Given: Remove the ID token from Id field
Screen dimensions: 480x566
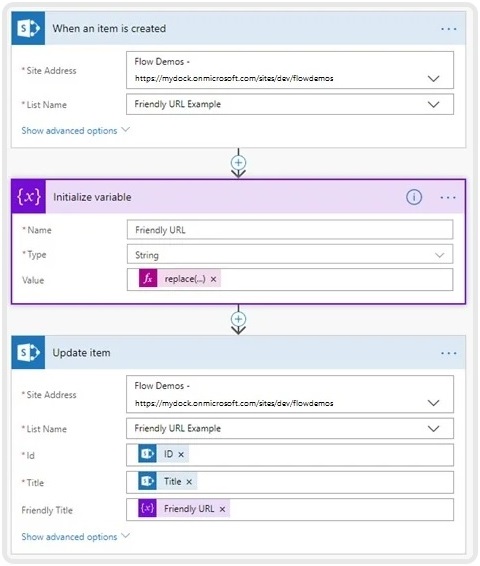Looking at the screenshot, I should (181, 454).
